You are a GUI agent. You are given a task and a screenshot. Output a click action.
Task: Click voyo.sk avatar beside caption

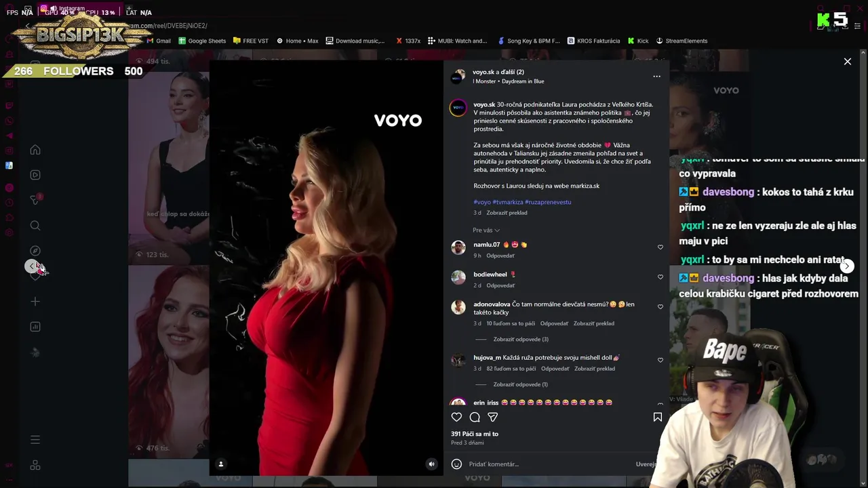[x=458, y=108]
